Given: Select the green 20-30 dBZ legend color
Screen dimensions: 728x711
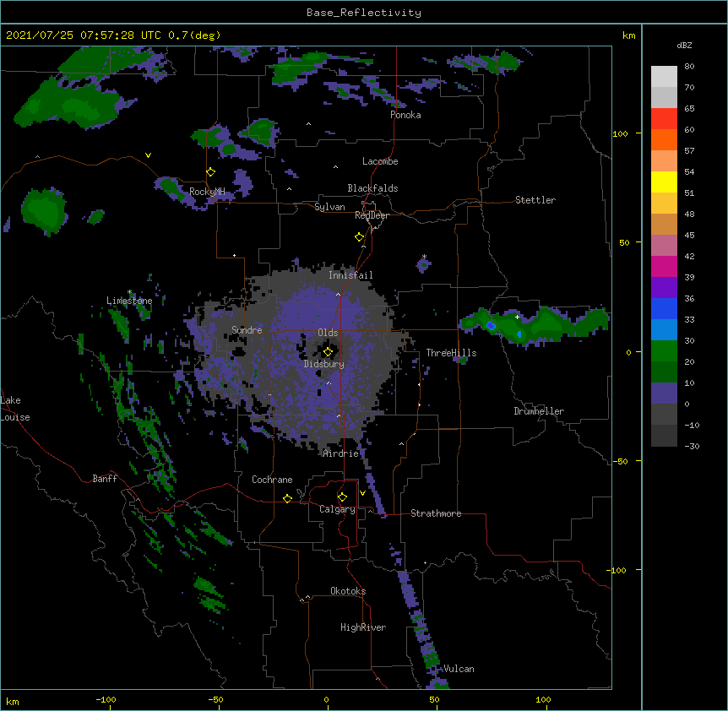Looking at the screenshot, I should coord(664,351).
